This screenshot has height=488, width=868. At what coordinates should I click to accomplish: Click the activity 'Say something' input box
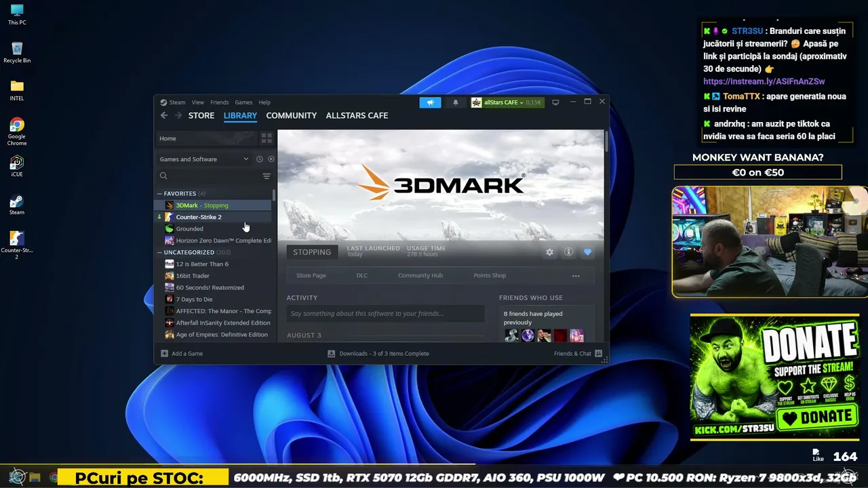(385, 313)
